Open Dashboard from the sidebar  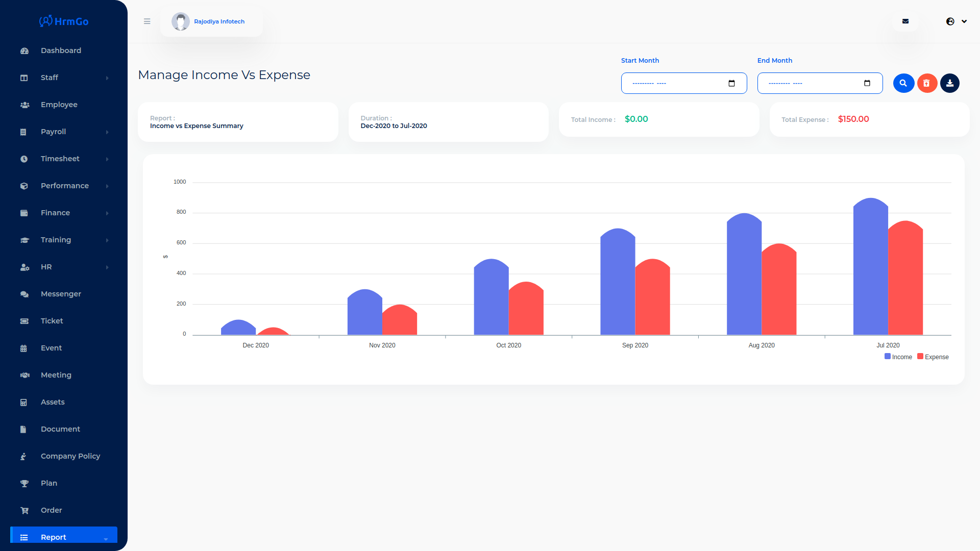pos(61,51)
